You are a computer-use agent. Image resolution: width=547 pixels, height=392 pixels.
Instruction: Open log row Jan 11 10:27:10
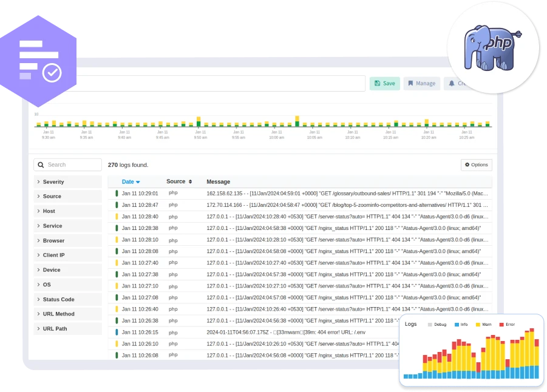point(300,286)
